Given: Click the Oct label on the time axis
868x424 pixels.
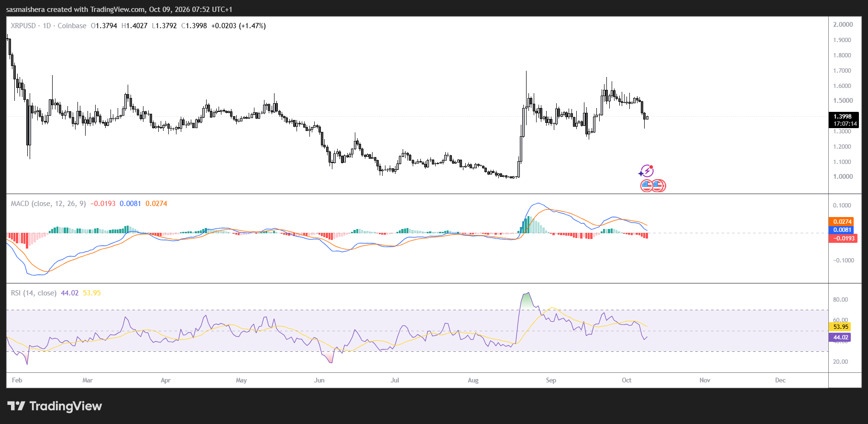Looking at the screenshot, I should coord(626,381).
